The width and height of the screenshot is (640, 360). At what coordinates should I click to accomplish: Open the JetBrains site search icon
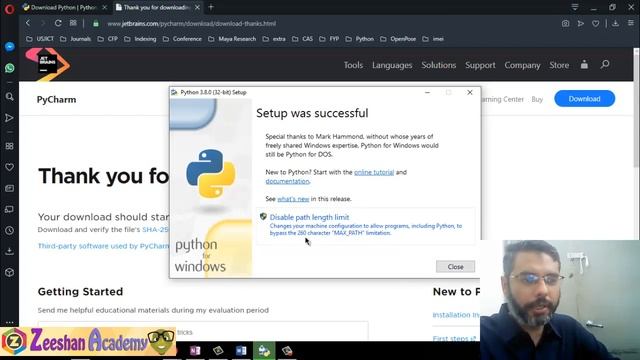pyautogui.click(x=605, y=64)
